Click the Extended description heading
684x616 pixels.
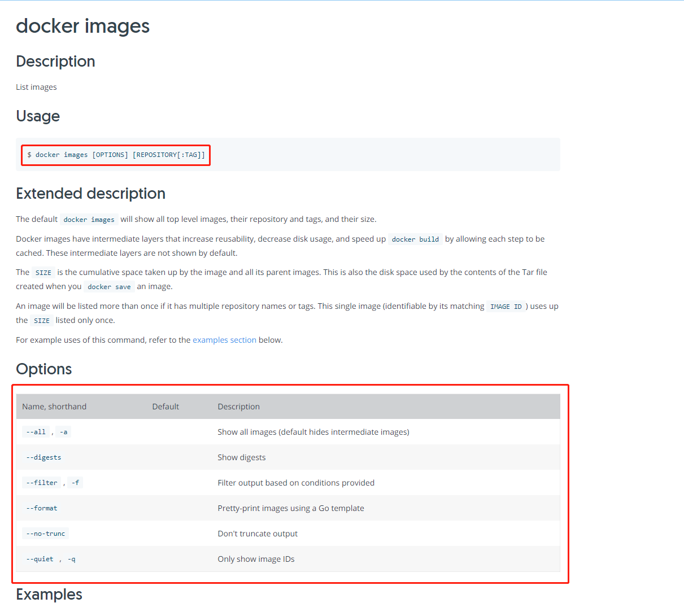[90, 193]
